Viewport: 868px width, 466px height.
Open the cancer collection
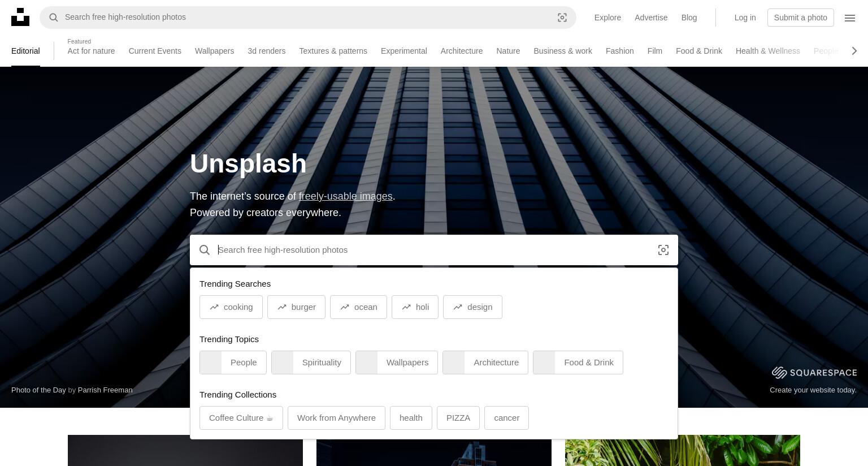(506, 418)
